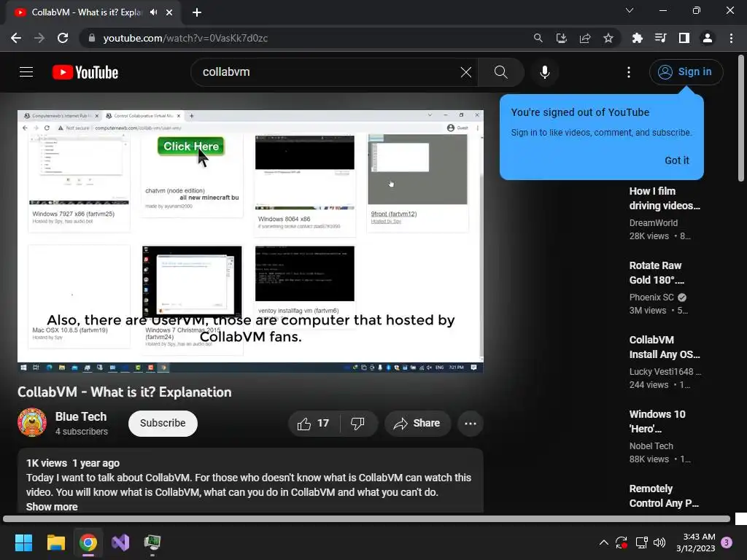747x560 pixels.
Task: Switch to Chrome in taskbar
Action: coord(88,542)
